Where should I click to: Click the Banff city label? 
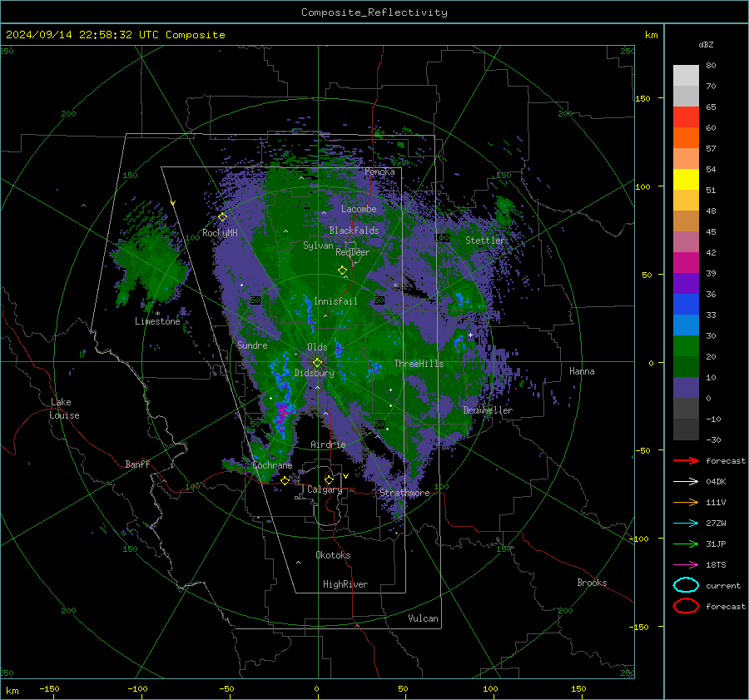click(x=137, y=464)
